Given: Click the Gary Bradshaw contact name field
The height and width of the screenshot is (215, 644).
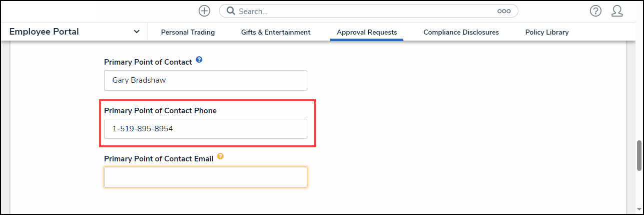Looking at the screenshot, I should tap(205, 80).
